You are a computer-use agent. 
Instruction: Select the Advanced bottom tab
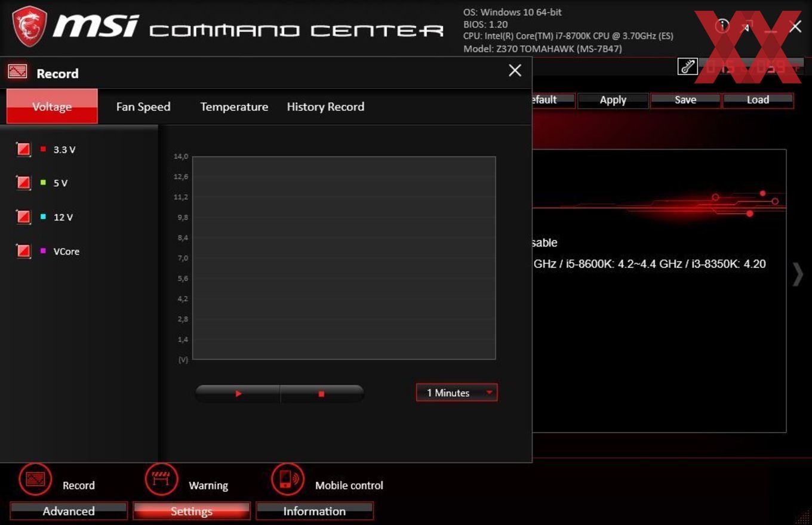pos(69,511)
